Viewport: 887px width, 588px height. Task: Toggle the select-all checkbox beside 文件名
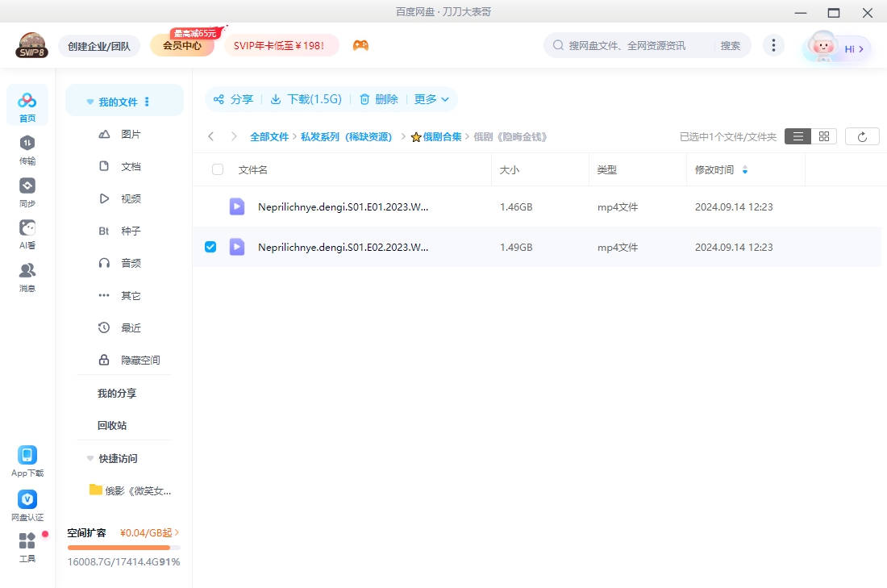[218, 169]
